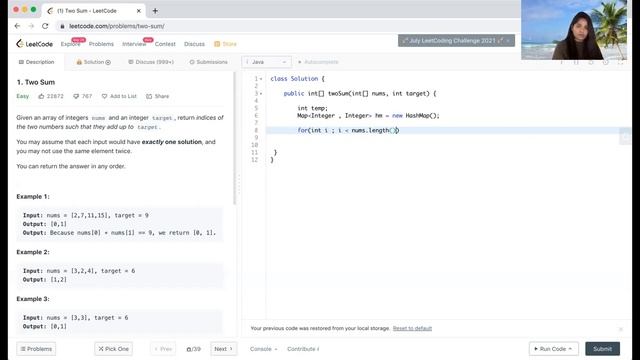
Task: Like the problem with the thumbs-up icon
Action: point(41,96)
